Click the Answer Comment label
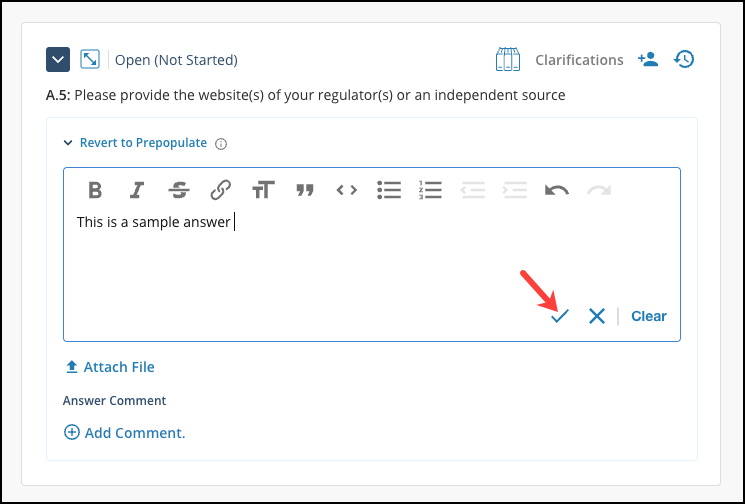Viewport: 745px width, 504px height. tap(115, 400)
